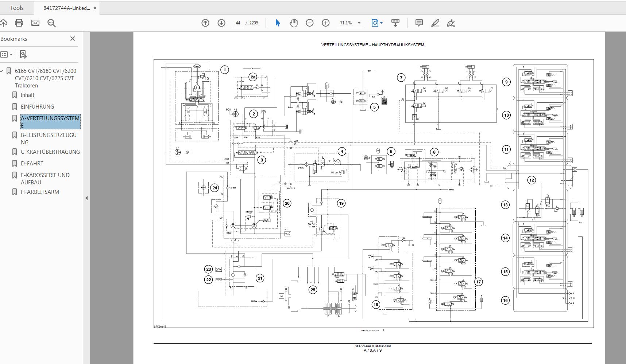The image size is (626, 364).
Task: Open bookmarks options menu dropdown
Action: pyautogui.click(x=7, y=55)
